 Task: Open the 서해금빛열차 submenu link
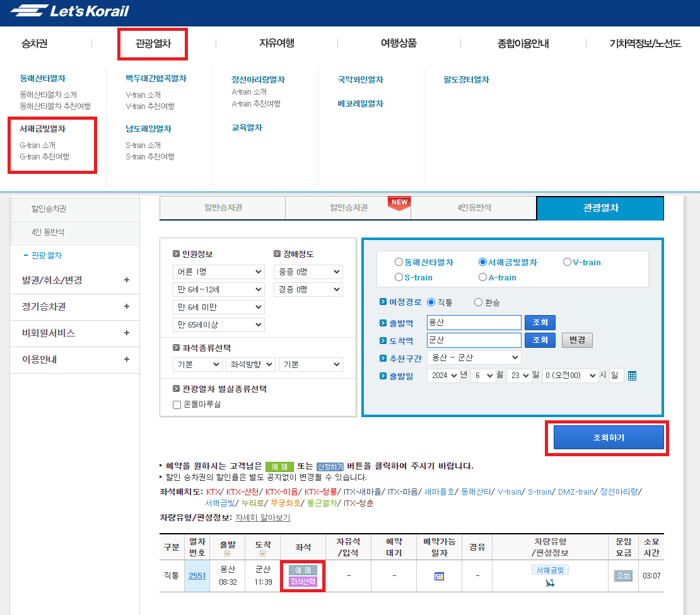(x=42, y=129)
